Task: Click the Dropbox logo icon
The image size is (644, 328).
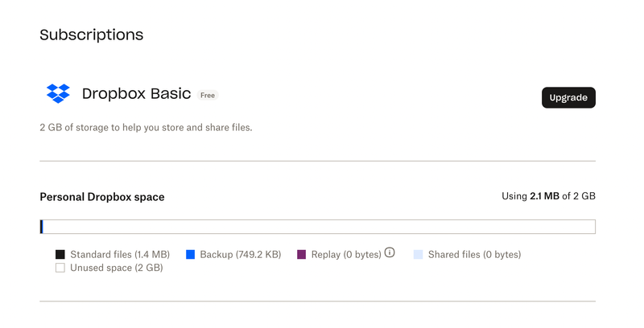Action: (x=58, y=93)
